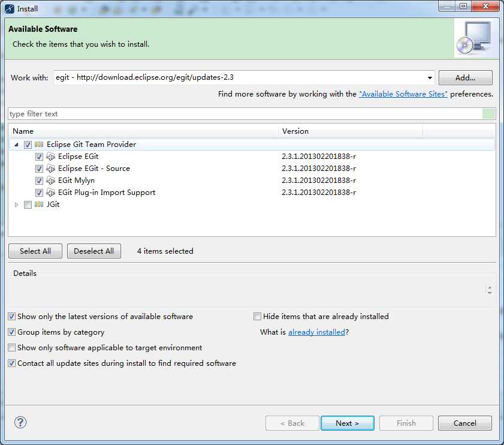Click the type filter text field
This screenshot has width=504, height=445.
click(x=245, y=114)
